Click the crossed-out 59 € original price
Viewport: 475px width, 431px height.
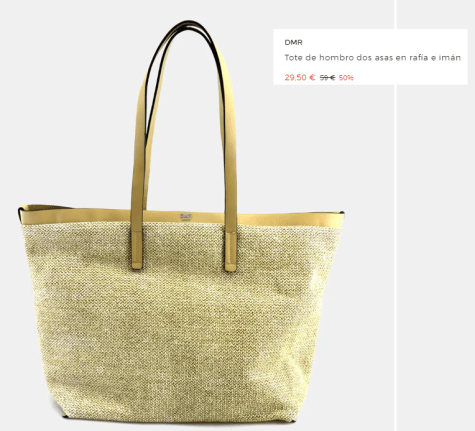327,78
